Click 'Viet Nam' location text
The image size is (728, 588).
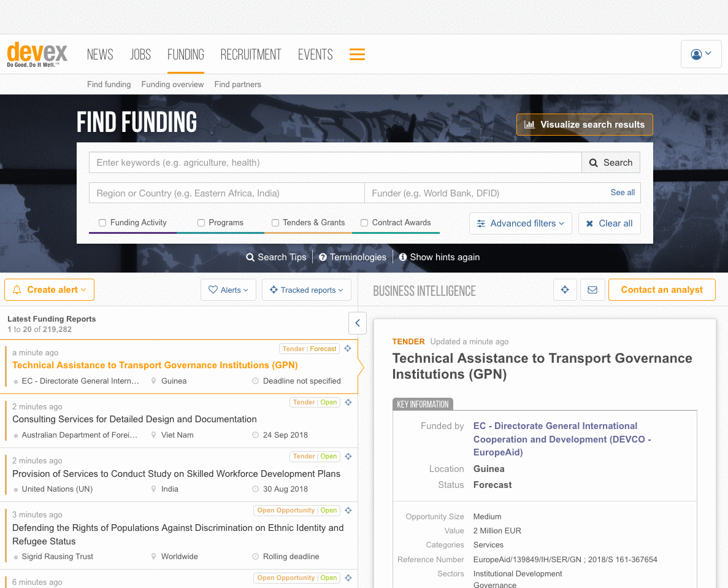(x=177, y=435)
